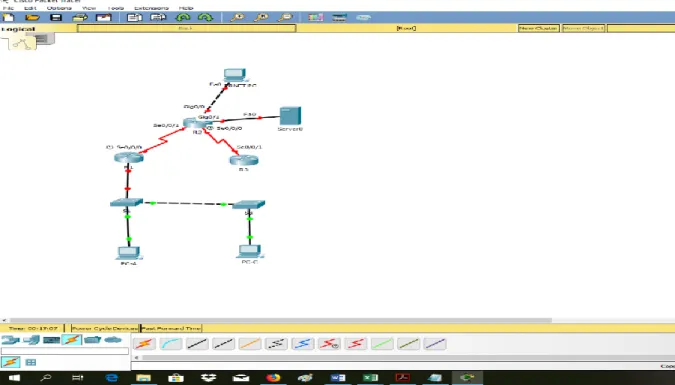Click the Paste icon
The height and width of the screenshot is (385, 675).
tap(158, 18)
